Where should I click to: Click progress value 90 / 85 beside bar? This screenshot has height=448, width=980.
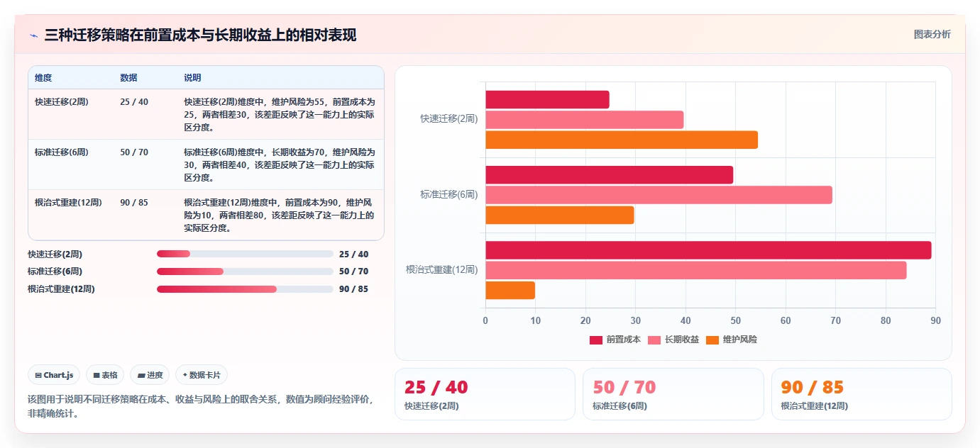[353, 289]
